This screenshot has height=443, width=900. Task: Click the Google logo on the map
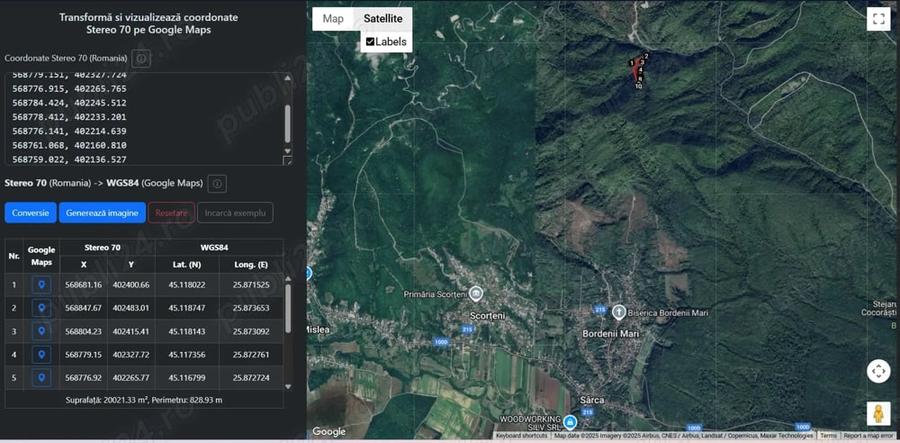[x=329, y=432]
